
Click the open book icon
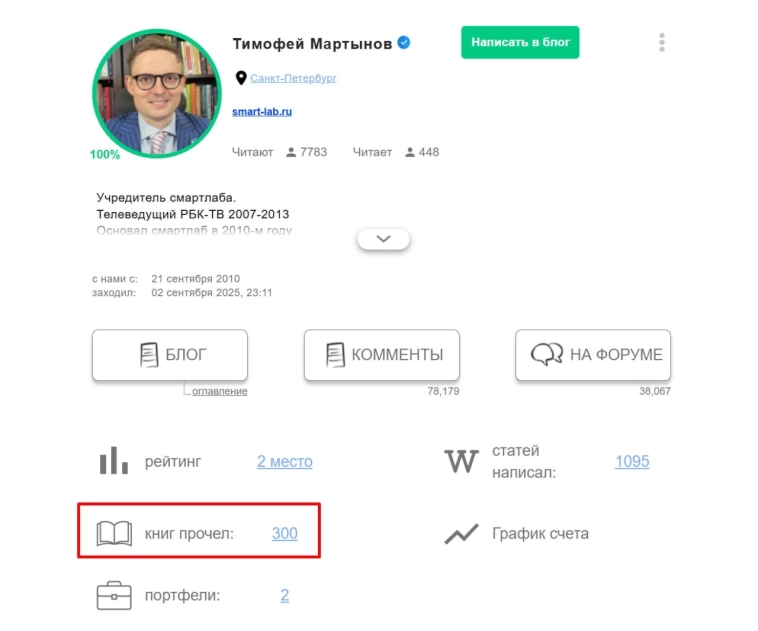114,533
